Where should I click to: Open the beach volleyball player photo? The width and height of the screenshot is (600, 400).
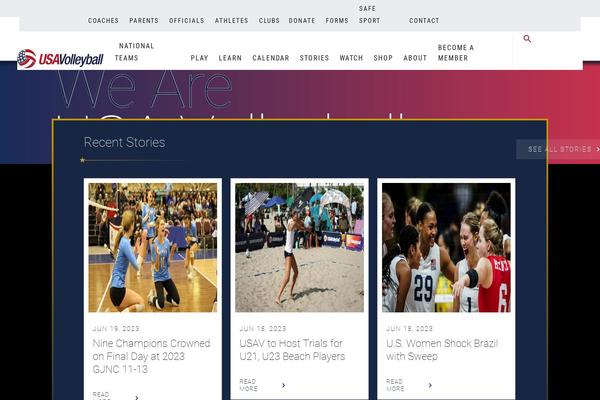pos(300,247)
